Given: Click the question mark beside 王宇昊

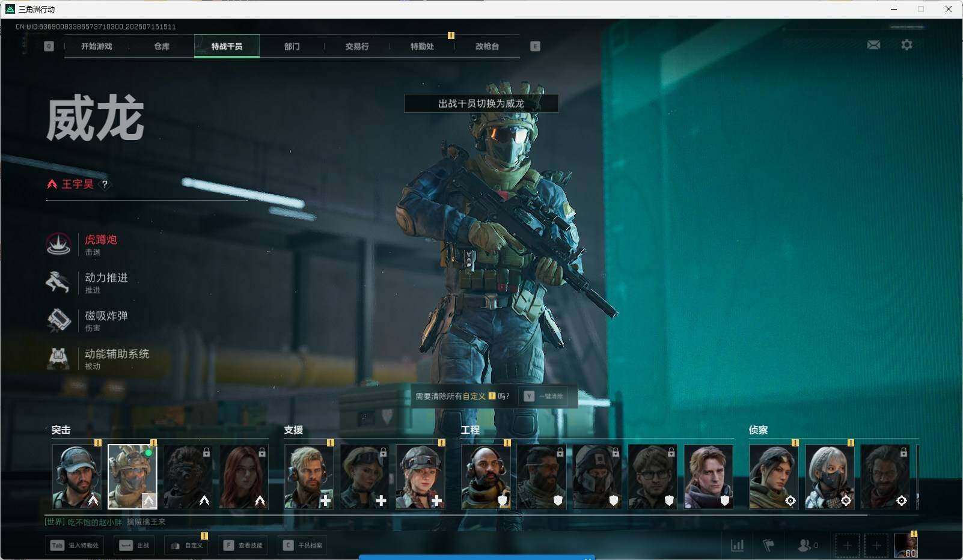Looking at the screenshot, I should pos(105,184).
